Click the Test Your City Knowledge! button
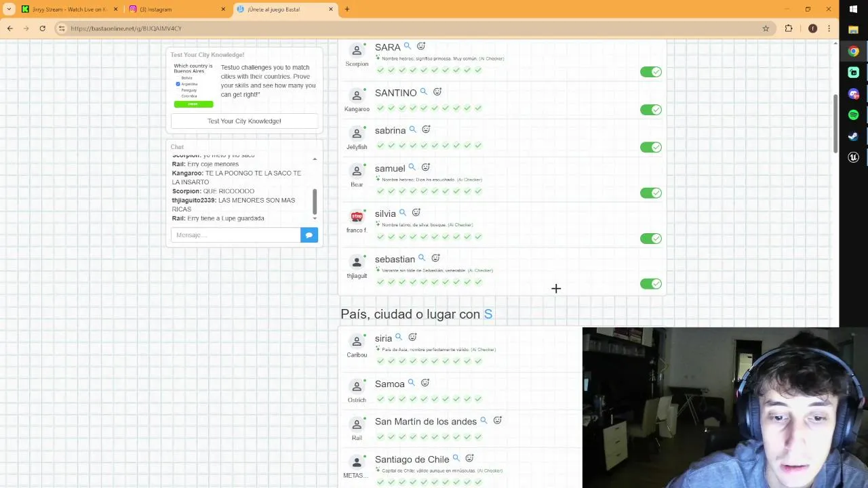The height and width of the screenshot is (488, 868). (244, 121)
